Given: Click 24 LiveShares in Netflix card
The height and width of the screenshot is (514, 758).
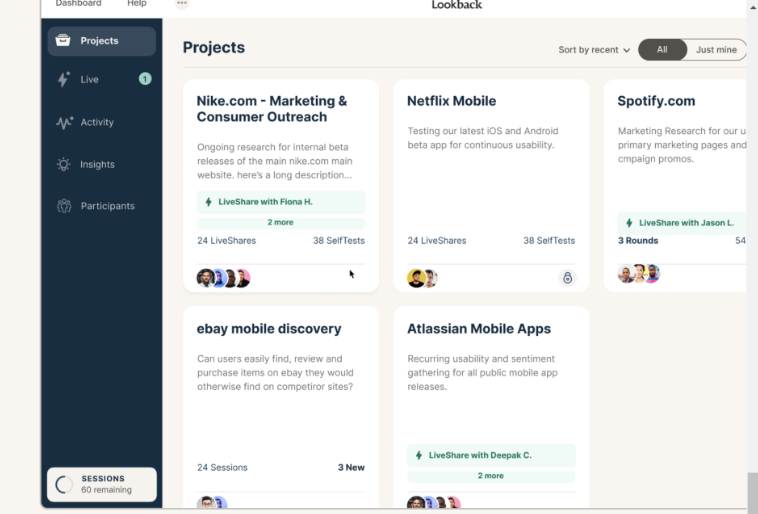Looking at the screenshot, I should point(437,240).
